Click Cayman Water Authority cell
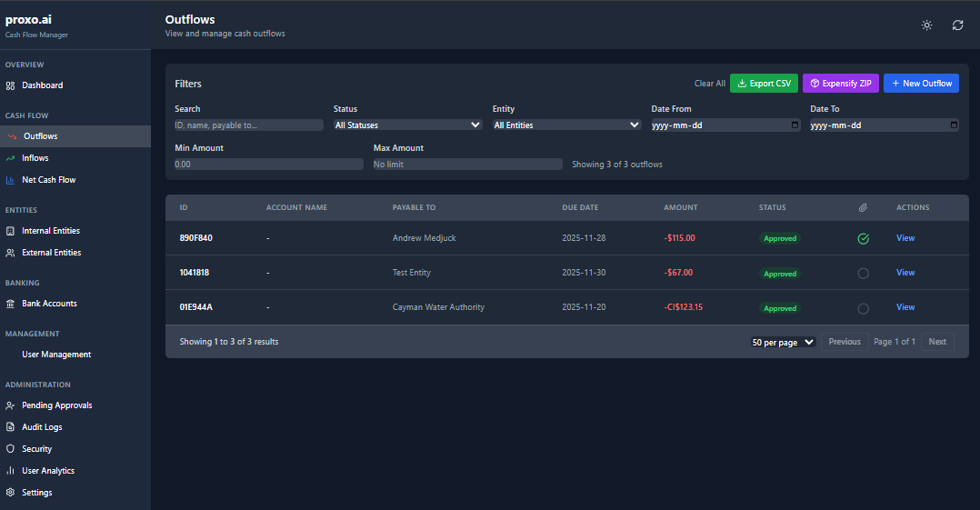Image resolution: width=980 pixels, height=510 pixels. coord(438,307)
